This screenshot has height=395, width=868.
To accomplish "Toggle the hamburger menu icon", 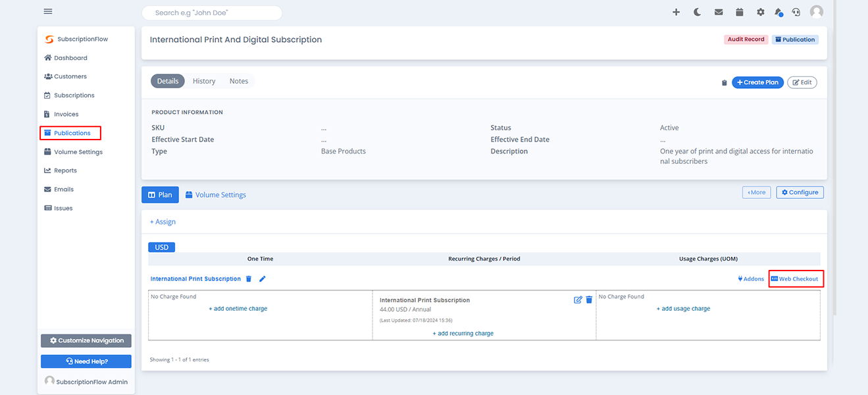I will point(48,12).
